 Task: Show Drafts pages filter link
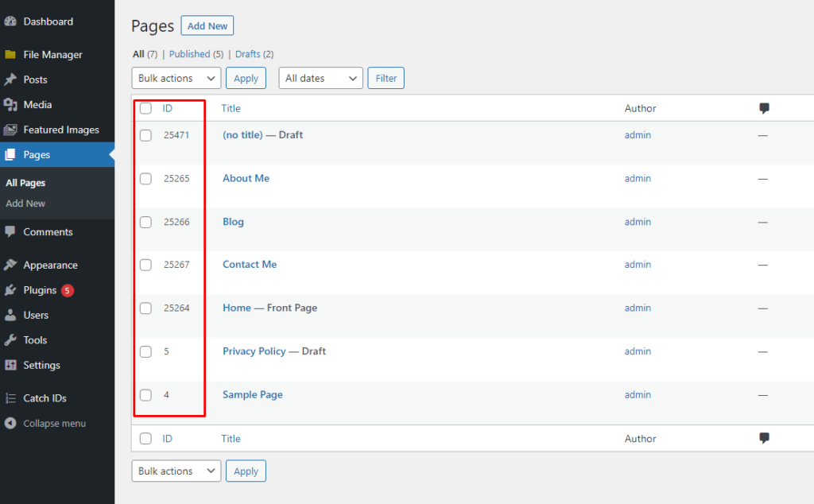click(248, 54)
